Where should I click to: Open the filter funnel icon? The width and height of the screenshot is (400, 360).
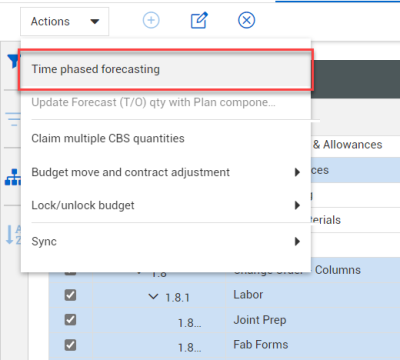click(13, 61)
